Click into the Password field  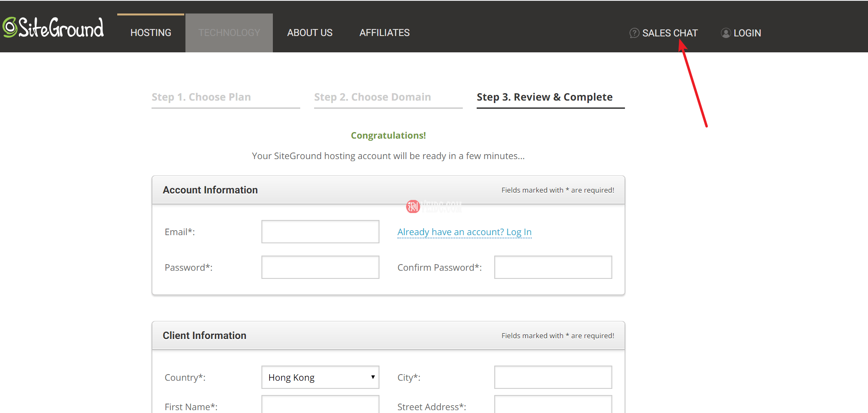click(x=320, y=267)
